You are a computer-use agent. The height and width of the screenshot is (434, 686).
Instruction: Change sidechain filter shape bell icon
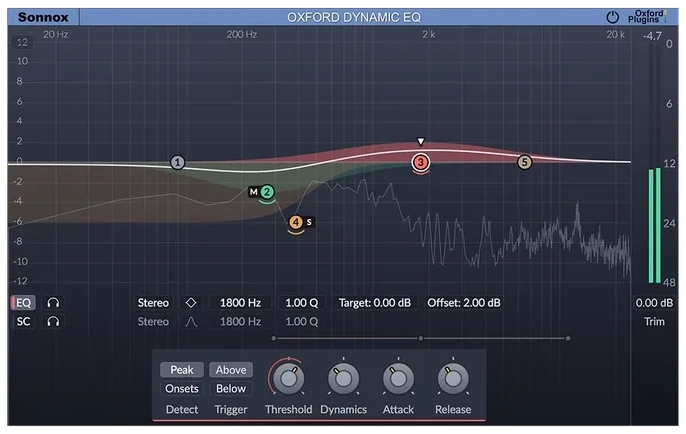[x=191, y=322]
